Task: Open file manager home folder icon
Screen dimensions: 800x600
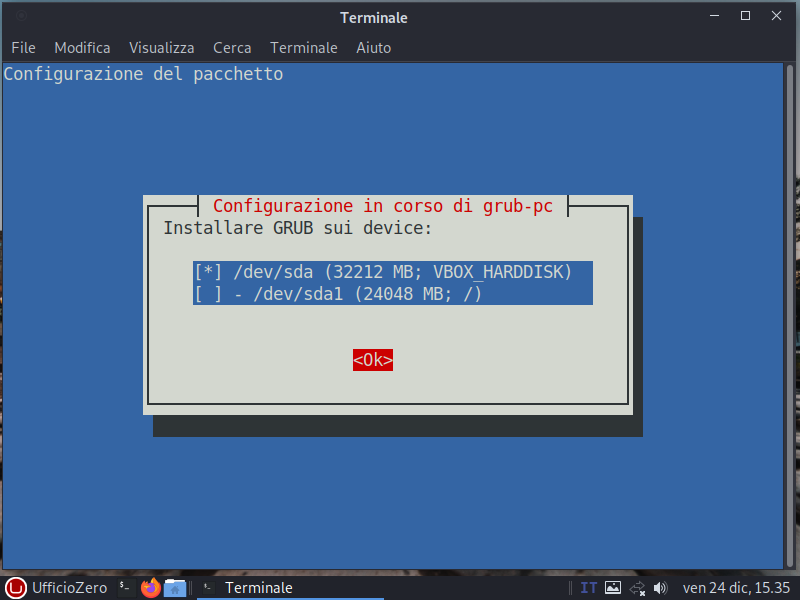Action: (x=175, y=588)
